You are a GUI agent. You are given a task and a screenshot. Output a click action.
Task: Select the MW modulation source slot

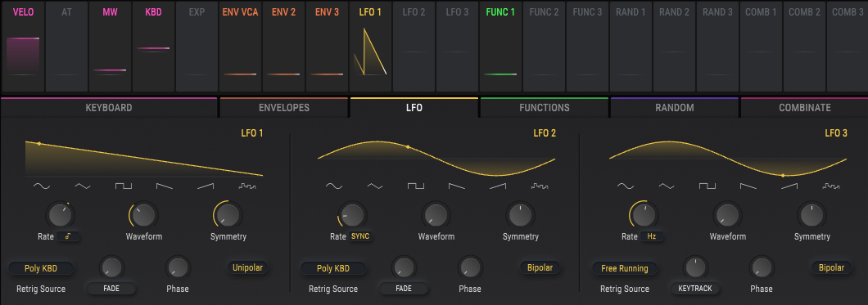pos(110,47)
